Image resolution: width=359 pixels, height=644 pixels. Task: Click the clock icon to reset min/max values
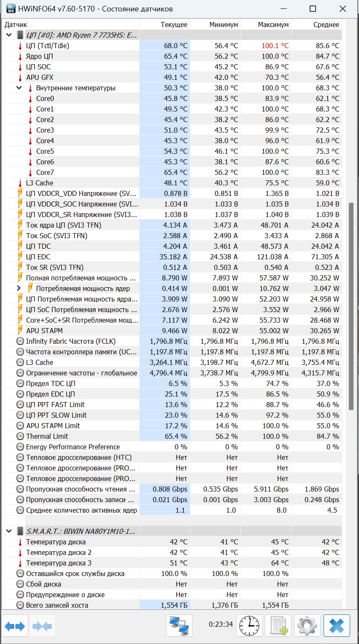[x=249, y=625]
